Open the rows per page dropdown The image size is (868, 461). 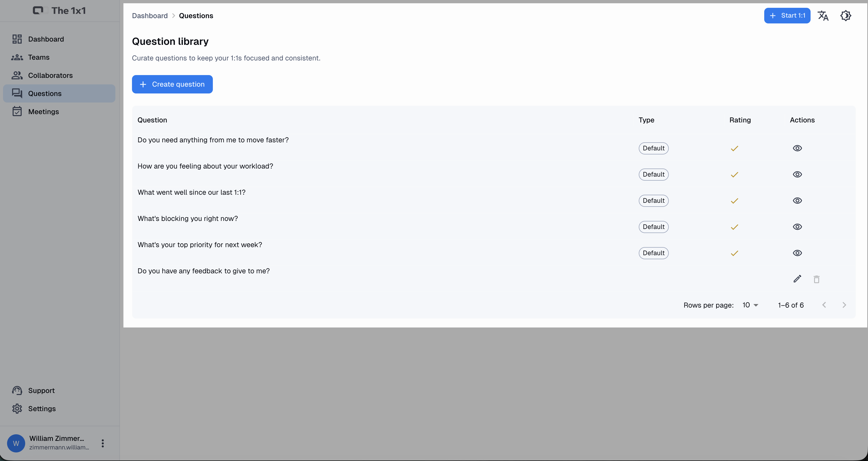[750, 305]
